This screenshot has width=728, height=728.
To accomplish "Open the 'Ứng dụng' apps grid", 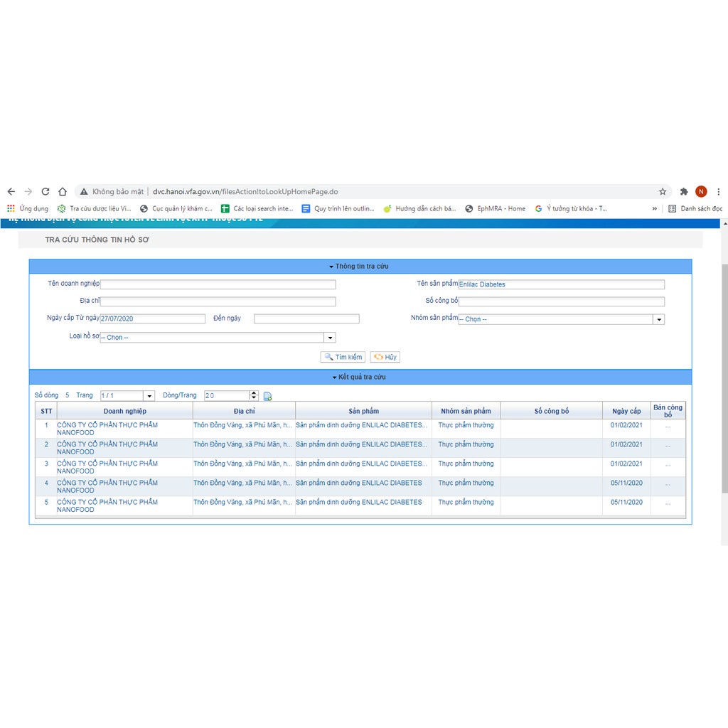I will coord(28,208).
